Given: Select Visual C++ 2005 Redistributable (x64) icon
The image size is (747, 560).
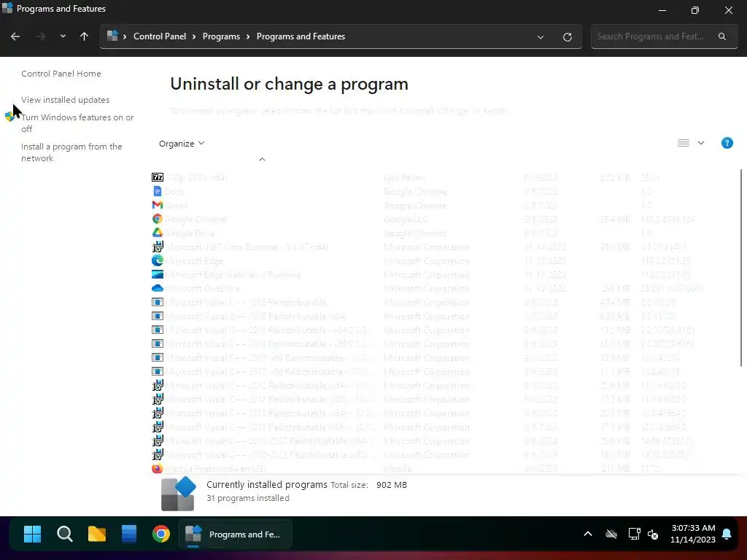Looking at the screenshot, I should click(158, 316).
